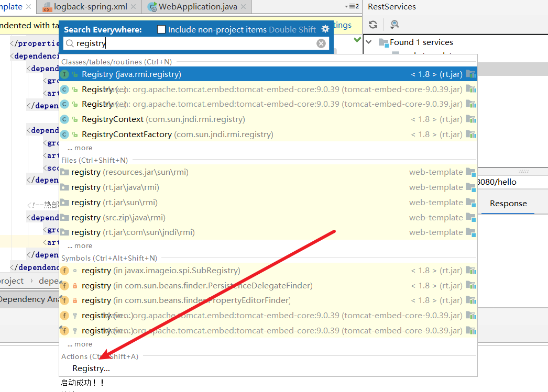The image size is (548, 392).
Task: Click field icon of registry in SubRegistry
Action: (64, 271)
